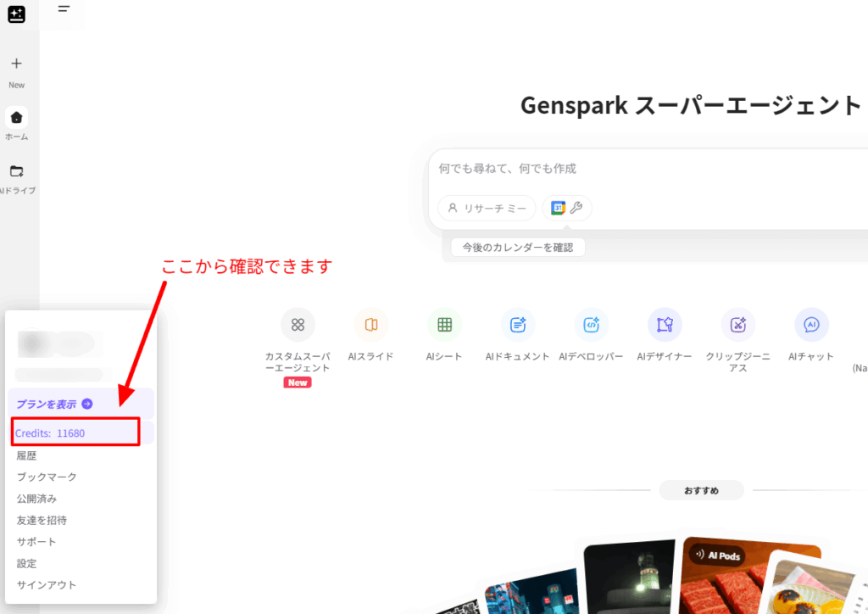Image resolution: width=868 pixels, height=614 pixels.
Task: Choose 設定 in the account menu
Action: point(27,563)
